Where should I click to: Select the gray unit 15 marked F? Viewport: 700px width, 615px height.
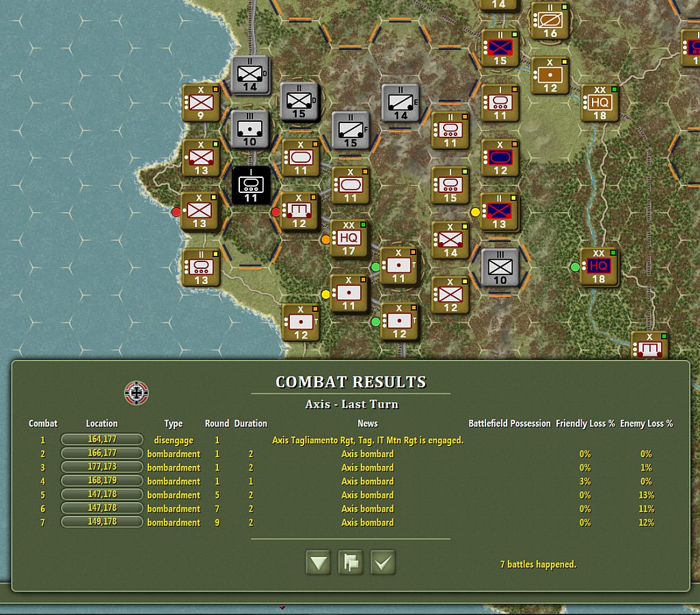point(351,131)
